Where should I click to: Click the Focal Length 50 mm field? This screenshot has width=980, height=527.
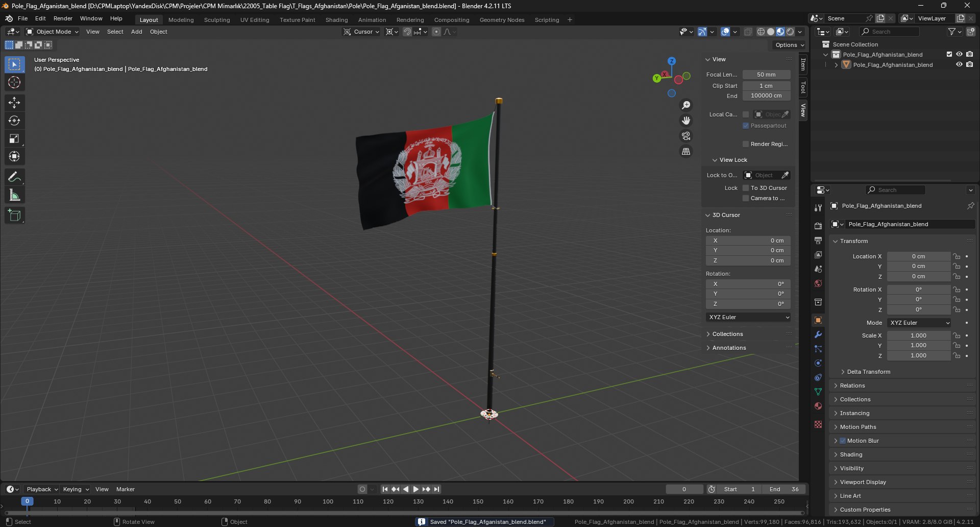[x=766, y=75]
